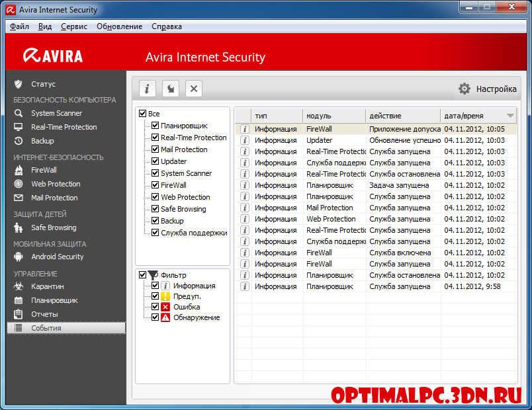Click the info icon of the Updater event row

[244, 140]
